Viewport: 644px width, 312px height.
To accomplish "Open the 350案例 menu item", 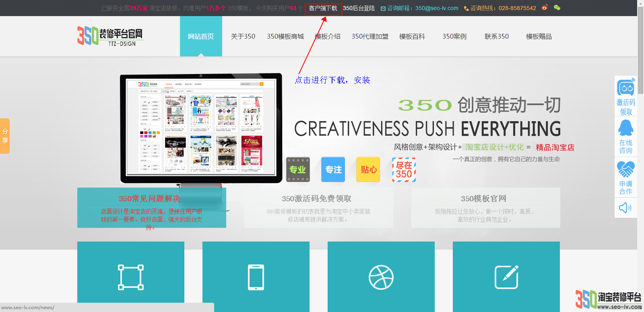I will click(x=454, y=36).
